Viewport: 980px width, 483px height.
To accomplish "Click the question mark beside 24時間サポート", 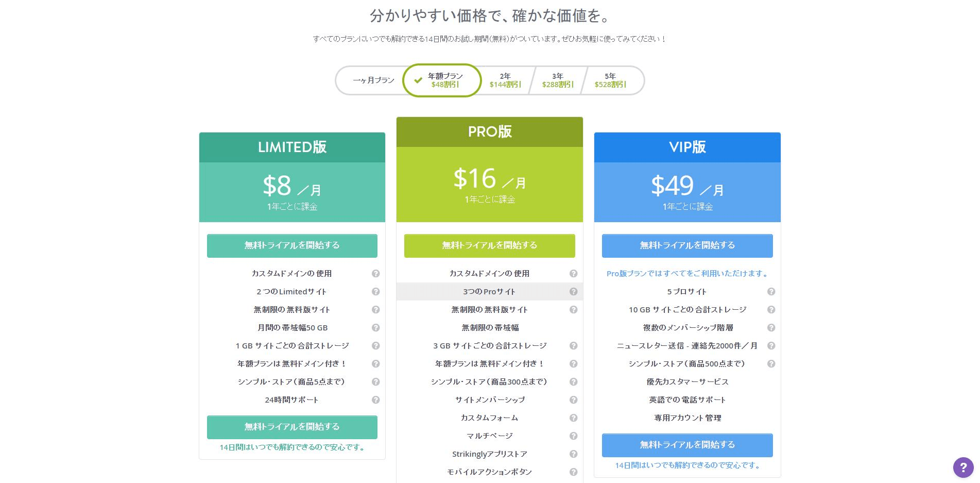I will tap(376, 399).
